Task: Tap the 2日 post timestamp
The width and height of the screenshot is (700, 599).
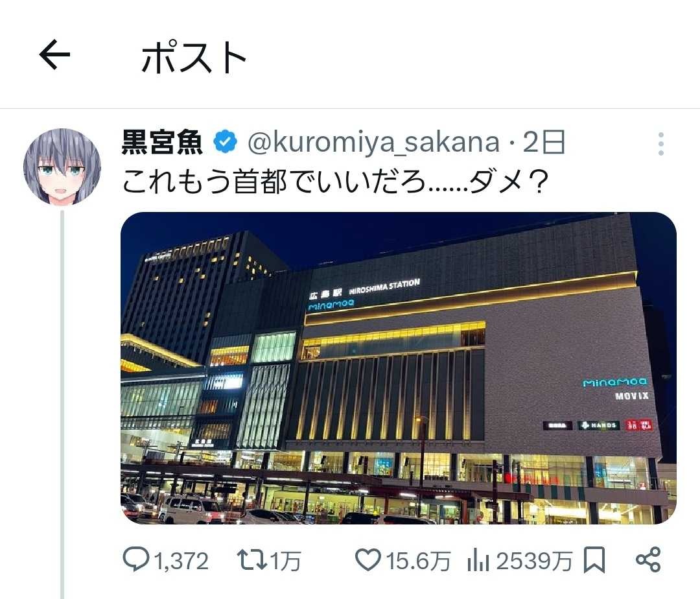Action: (x=544, y=143)
